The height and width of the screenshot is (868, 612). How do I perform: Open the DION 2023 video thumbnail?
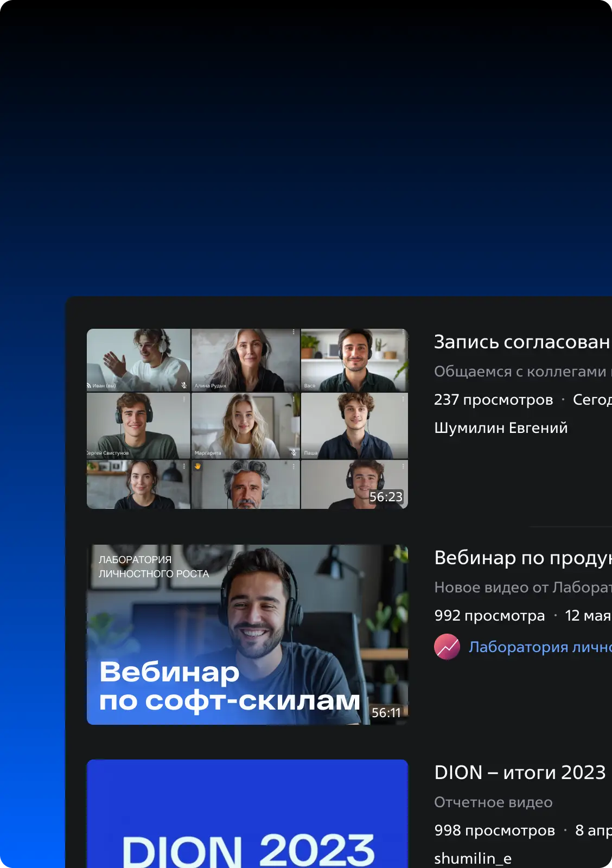(247, 814)
